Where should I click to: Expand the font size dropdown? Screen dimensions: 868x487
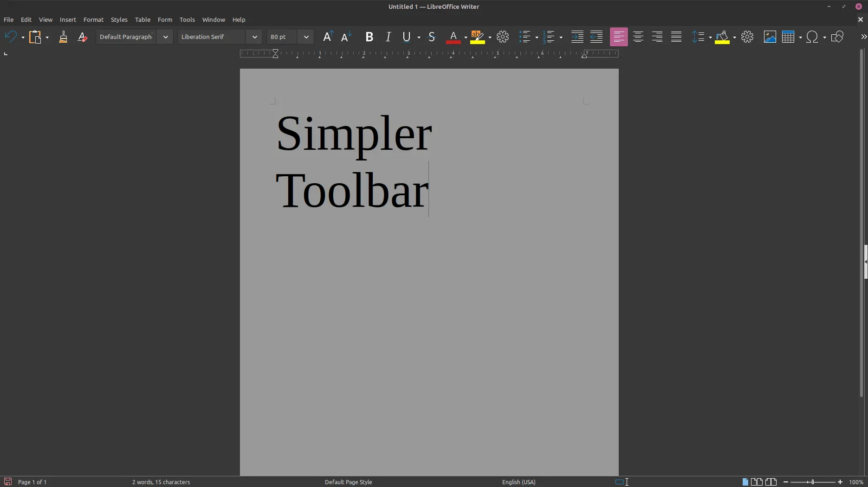coord(306,37)
